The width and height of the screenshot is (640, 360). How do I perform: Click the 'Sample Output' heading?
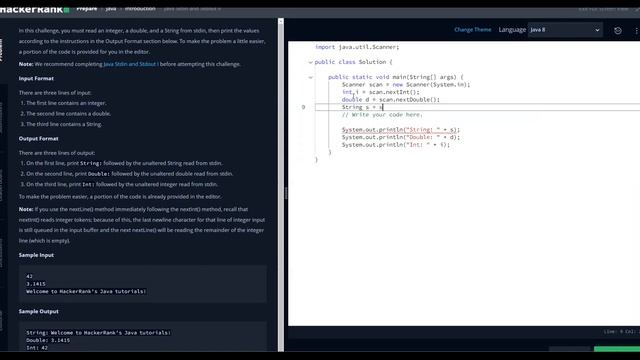(x=38, y=311)
